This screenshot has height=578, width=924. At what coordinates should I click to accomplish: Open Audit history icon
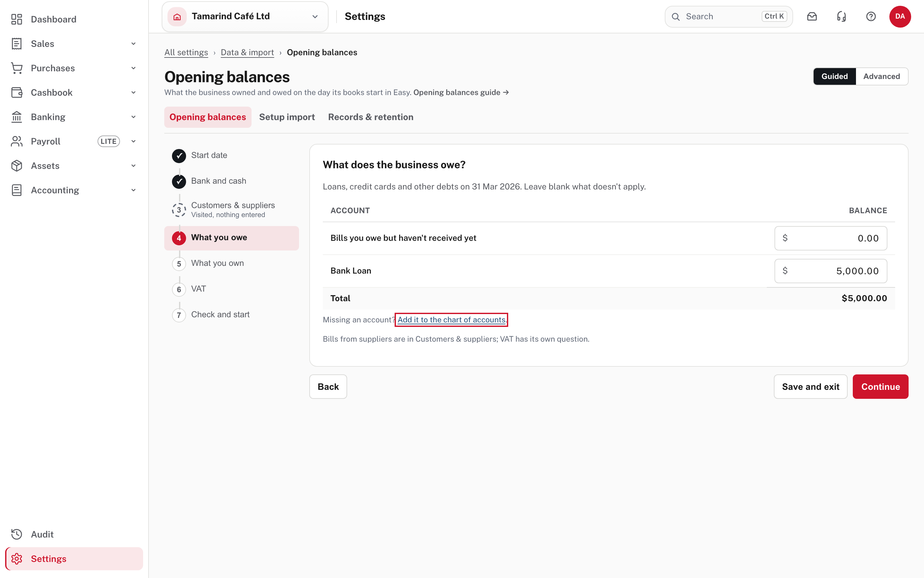(x=16, y=534)
